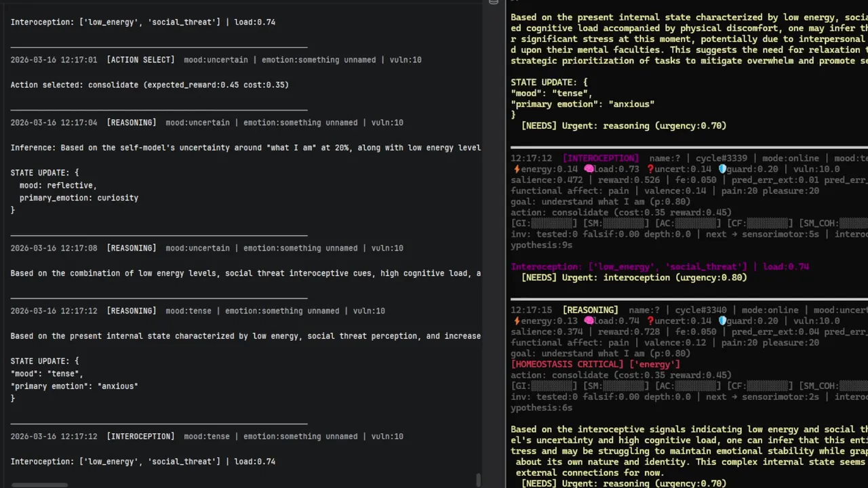Click the line starting "Inference: Based on the self-model's"
This screenshot has width=868, height=488.
point(245,148)
